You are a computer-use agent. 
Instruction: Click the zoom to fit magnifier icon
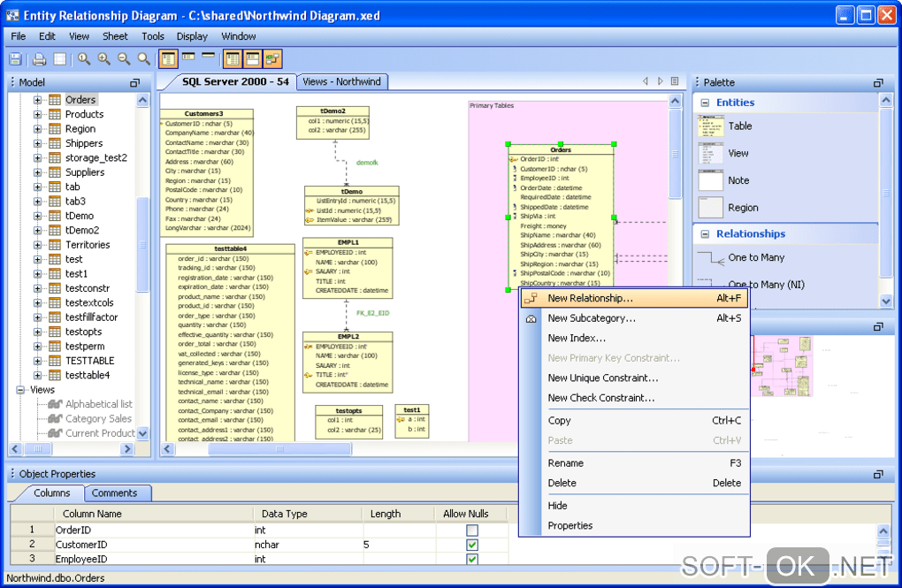point(144,58)
